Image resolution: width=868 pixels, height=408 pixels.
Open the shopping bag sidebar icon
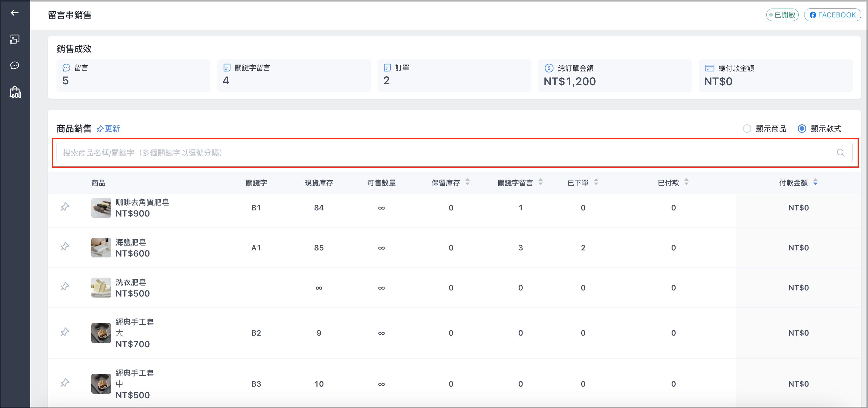click(15, 92)
